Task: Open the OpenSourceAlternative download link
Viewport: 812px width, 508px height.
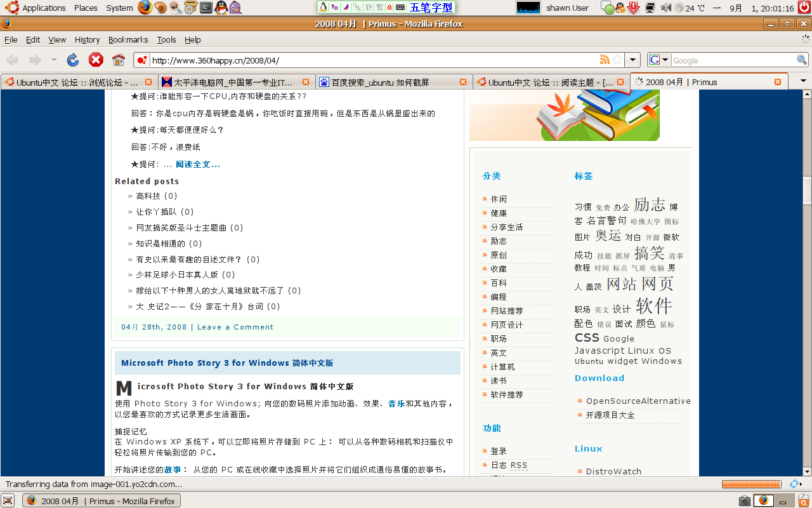Action: tap(638, 401)
